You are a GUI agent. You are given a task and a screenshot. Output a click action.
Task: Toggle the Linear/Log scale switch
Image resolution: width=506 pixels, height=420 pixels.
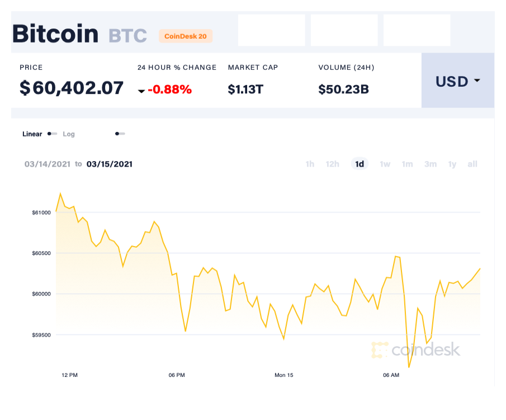[52, 134]
